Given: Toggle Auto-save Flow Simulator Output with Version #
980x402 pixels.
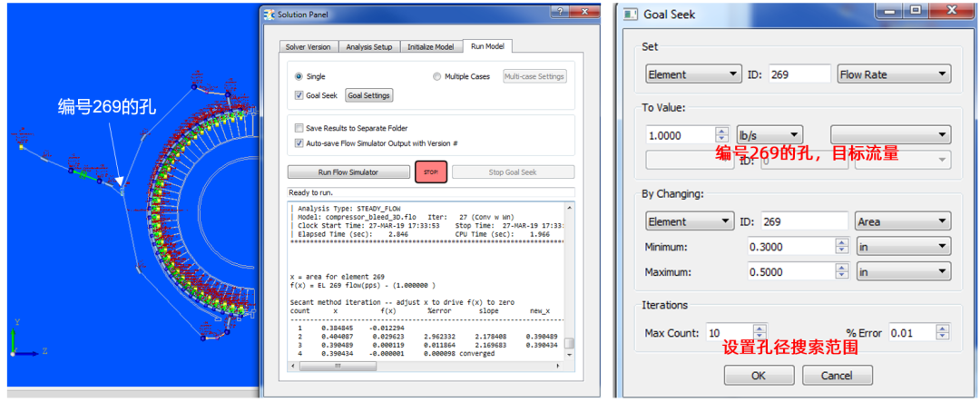Looking at the screenshot, I should pyautogui.click(x=299, y=143).
